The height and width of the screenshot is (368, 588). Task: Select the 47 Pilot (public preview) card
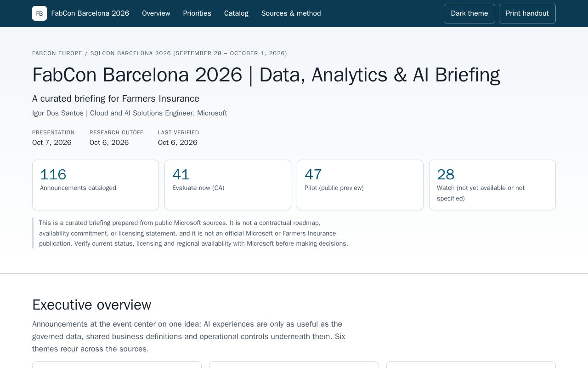(360, 185)
